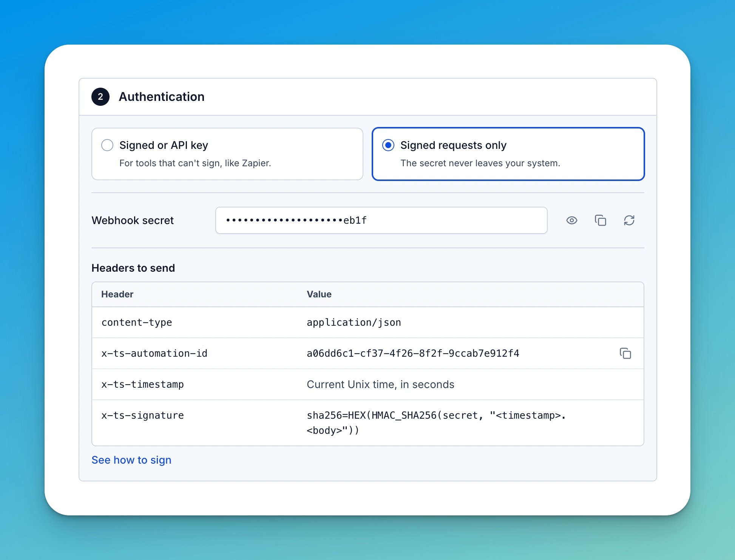Click the sha256=HEX signature formula

[436, 423]
